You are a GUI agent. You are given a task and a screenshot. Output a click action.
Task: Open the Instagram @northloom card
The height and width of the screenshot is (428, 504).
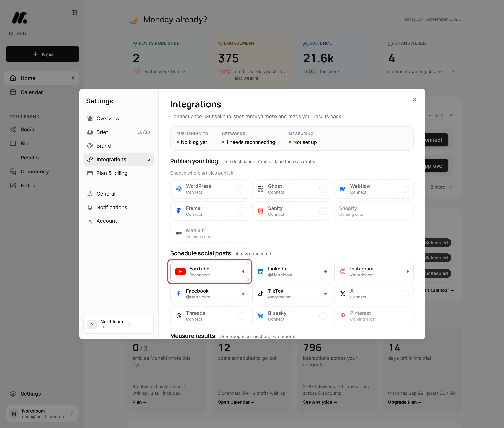(x=374, y=272)
